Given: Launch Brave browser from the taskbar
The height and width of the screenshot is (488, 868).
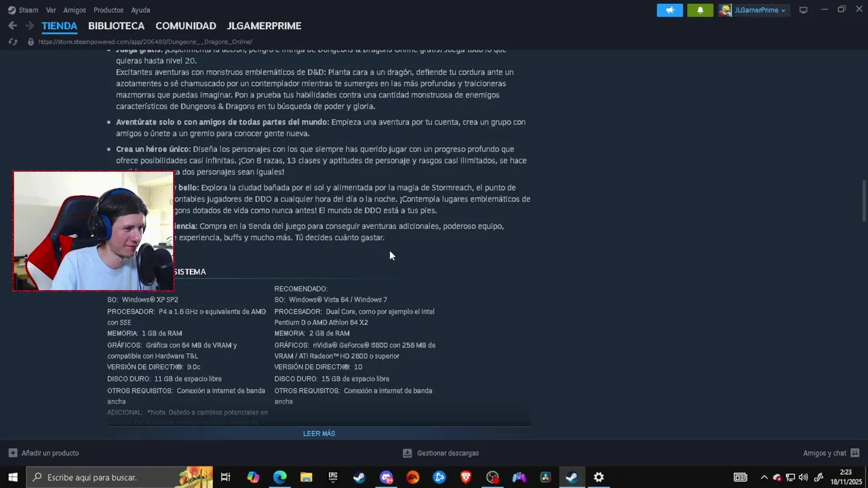Looking at the screenshot, I should [x=466, y=477].
